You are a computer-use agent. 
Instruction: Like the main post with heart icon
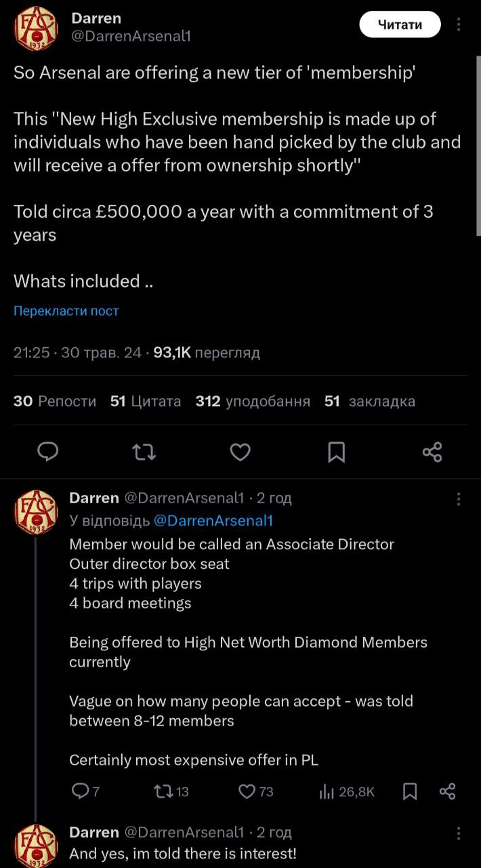click(240, 452)
